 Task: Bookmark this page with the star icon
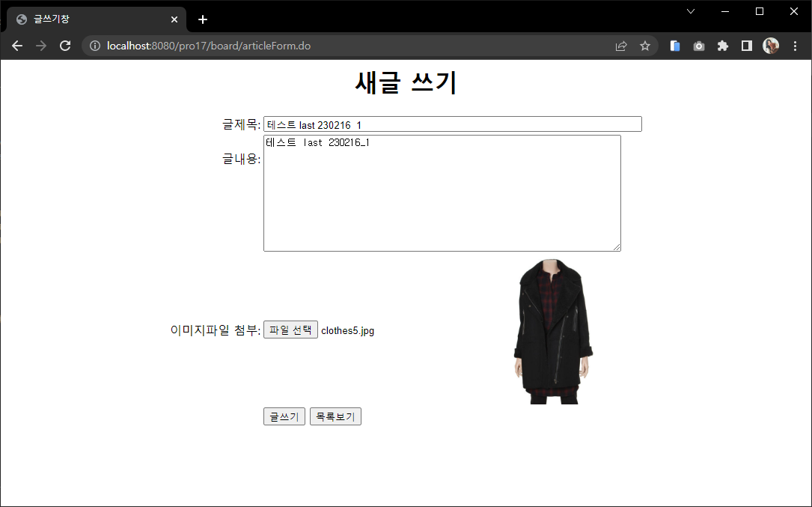(x=644, y=46)
